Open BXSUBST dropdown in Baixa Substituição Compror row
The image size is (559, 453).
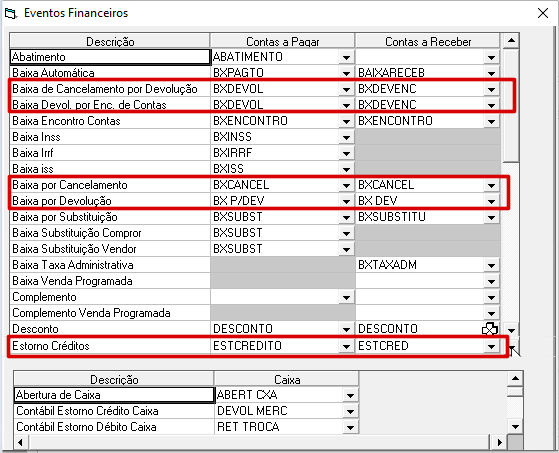346,233
